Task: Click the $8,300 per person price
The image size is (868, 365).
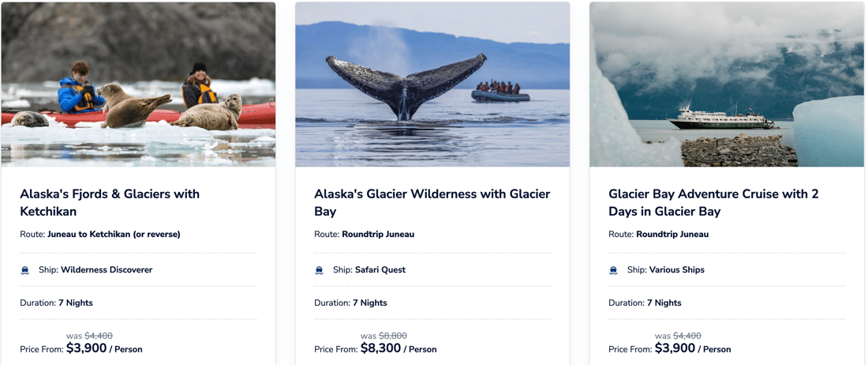Action: point(380,348)
